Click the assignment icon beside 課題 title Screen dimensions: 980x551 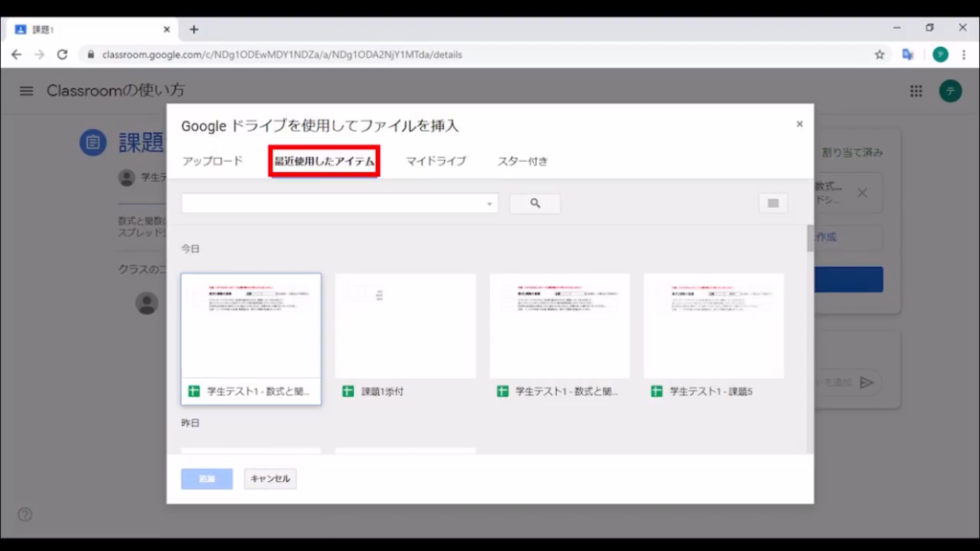click(93, 143)
